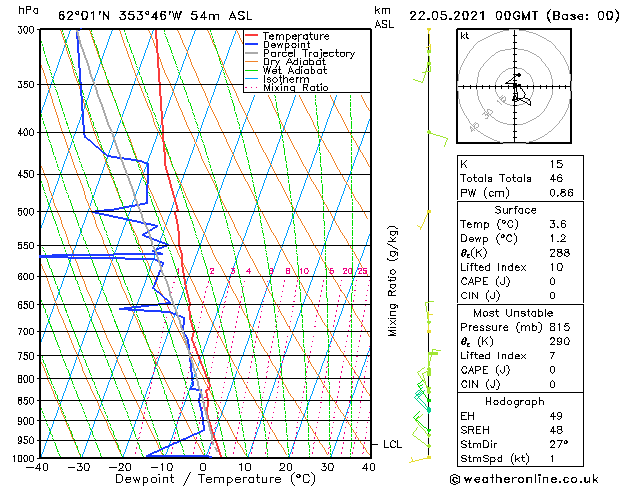Click the hodograph center crosshair

[515, 86]
